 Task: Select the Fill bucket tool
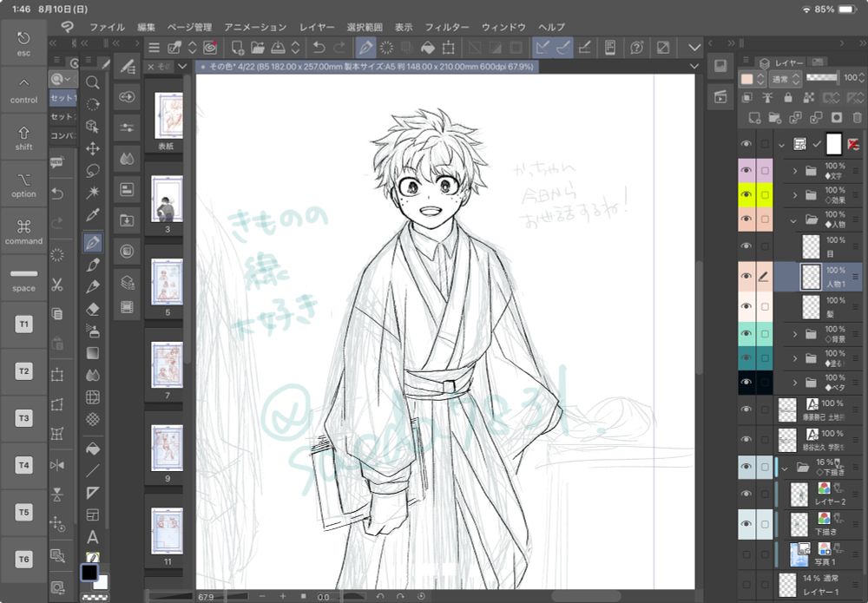(93, 449)
